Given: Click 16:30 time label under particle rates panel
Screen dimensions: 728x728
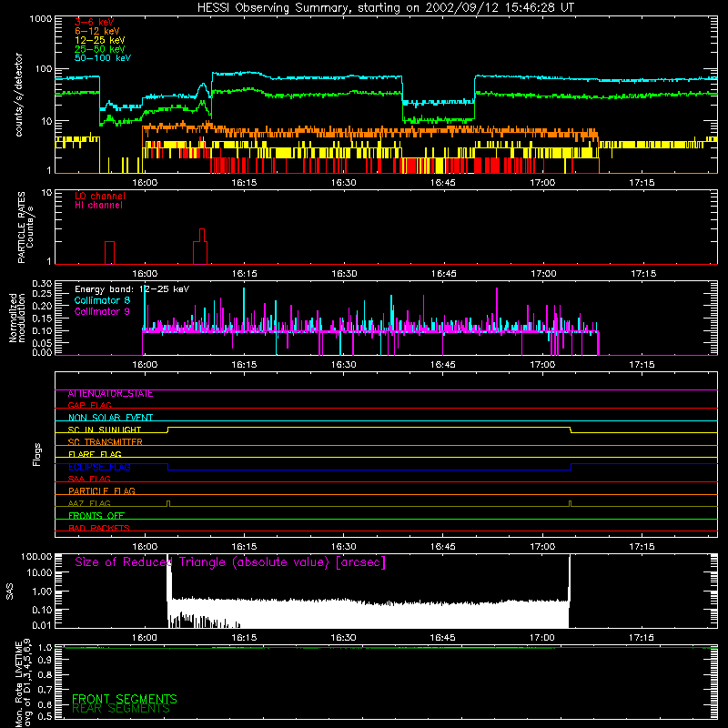Looking at the screenshot, I should [x=344, y=274].
